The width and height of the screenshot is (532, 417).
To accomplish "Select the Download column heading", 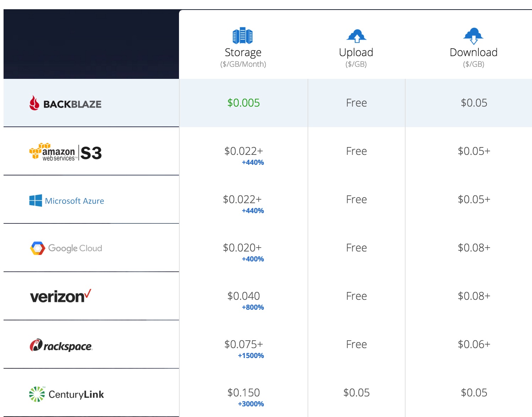I will click(473, 52).
